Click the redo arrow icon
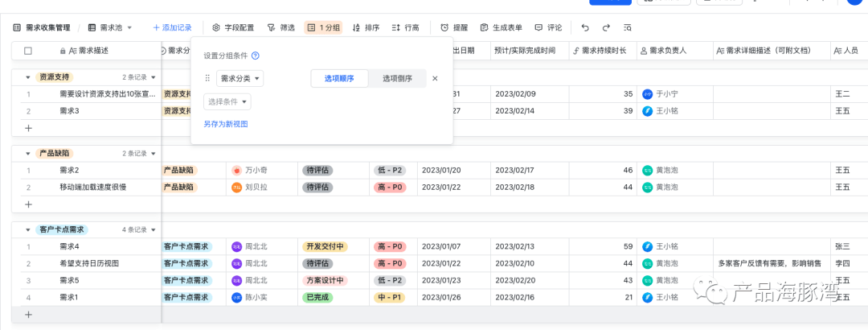Image resolution: width=868 pixels, height=330 pixels. click(x=606, y=27)
